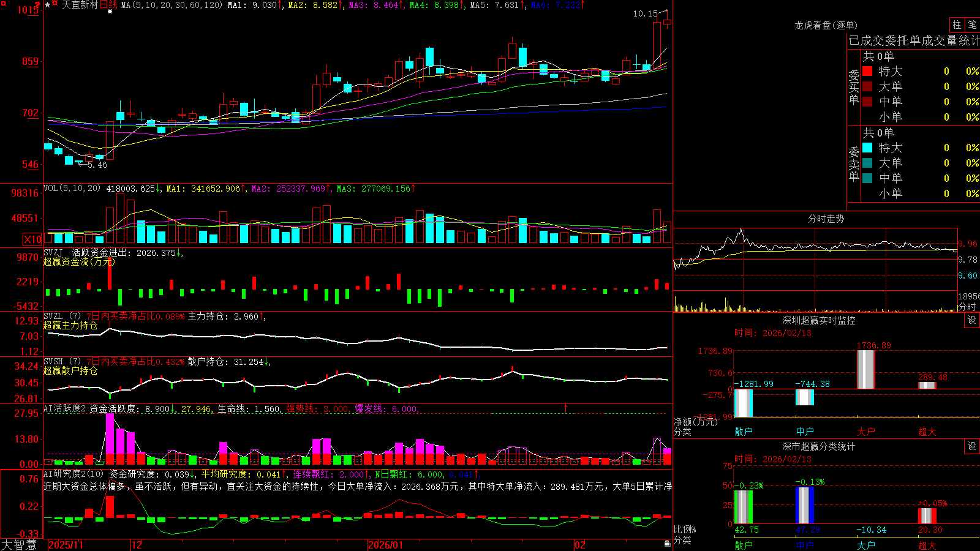
Task: Click the -744.38 中户 bar in real-time monitor
Action: tap(805, 397)
